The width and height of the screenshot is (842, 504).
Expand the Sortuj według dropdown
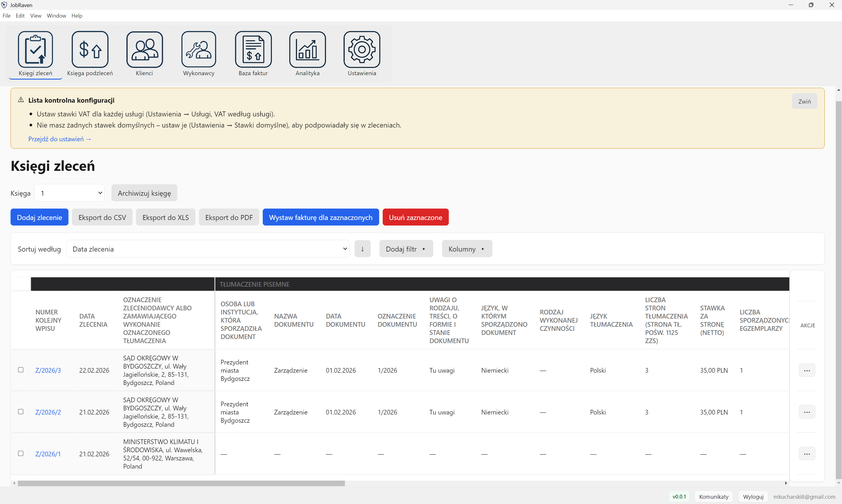(x=207, y=249)
